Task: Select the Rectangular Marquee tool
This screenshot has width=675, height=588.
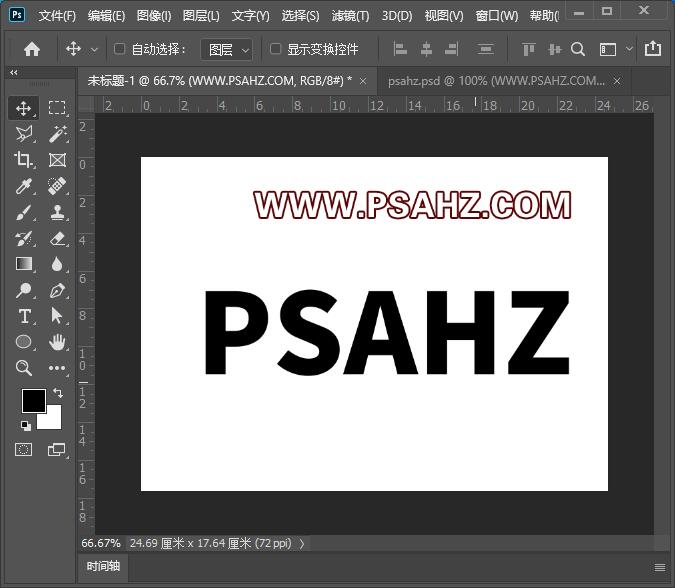Action: (57, 108)
